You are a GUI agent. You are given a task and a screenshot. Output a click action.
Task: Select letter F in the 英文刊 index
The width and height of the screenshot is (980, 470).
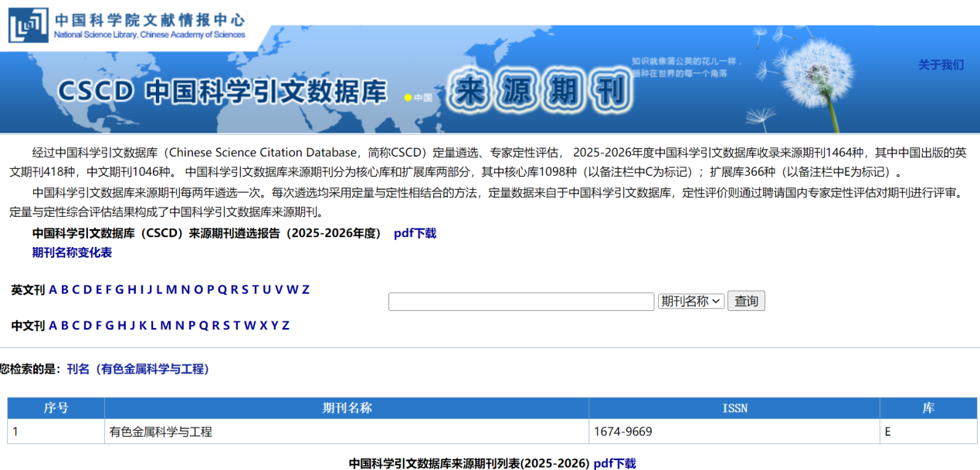[x=109, y=289]
